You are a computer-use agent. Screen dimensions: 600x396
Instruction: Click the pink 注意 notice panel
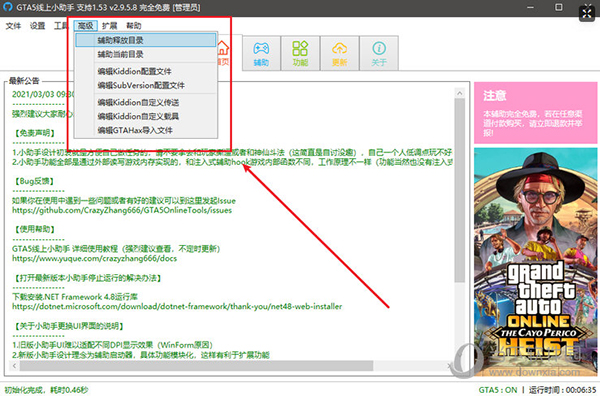[x=535, y=112]
